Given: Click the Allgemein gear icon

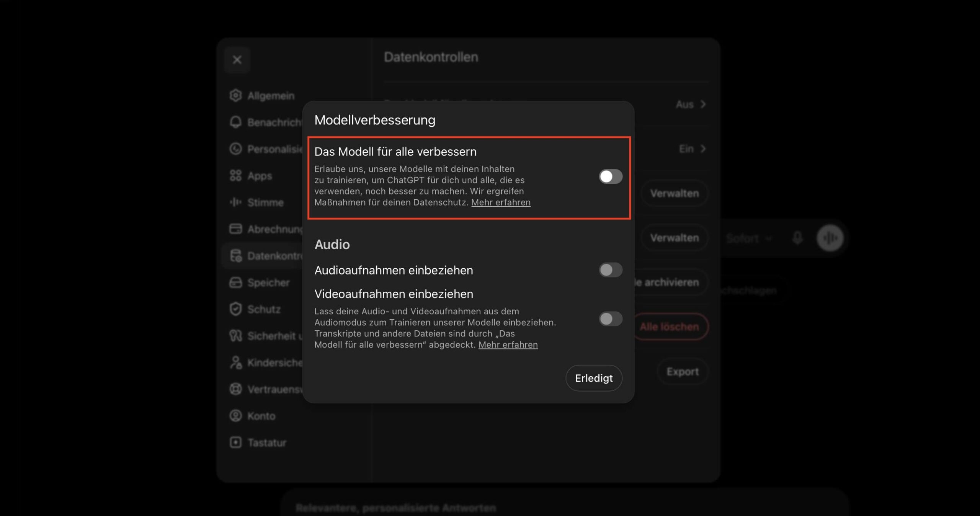Looking at the screenshot, I should (235, 95).
